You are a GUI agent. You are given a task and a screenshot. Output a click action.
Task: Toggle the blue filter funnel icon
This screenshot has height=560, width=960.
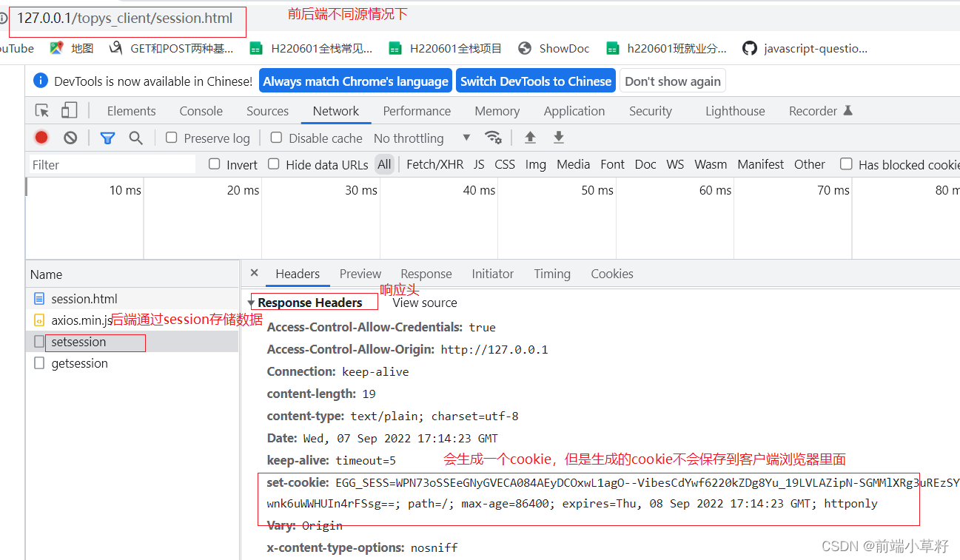coord(107,138)
